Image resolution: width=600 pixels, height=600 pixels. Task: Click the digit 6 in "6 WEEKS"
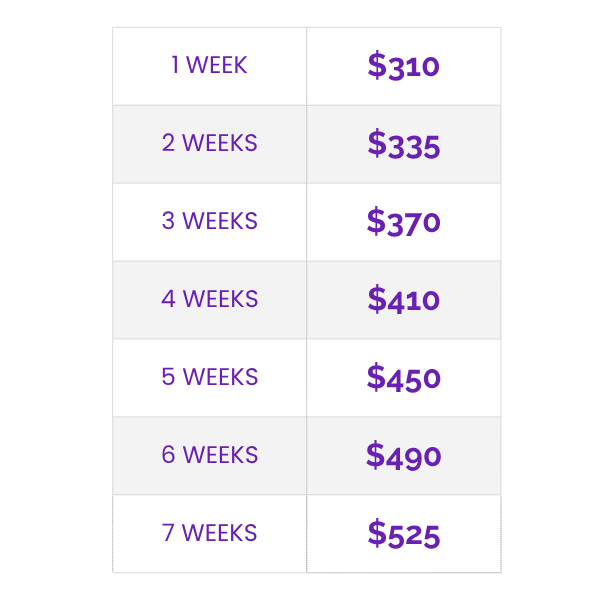tap(168, 455)
